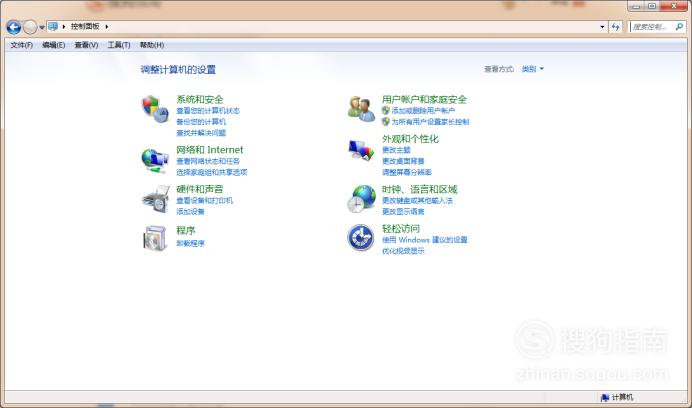The image size is (692, 408).
Task: Click 为所有用户设置家长控制 link
Action: (x=430, y=121)
